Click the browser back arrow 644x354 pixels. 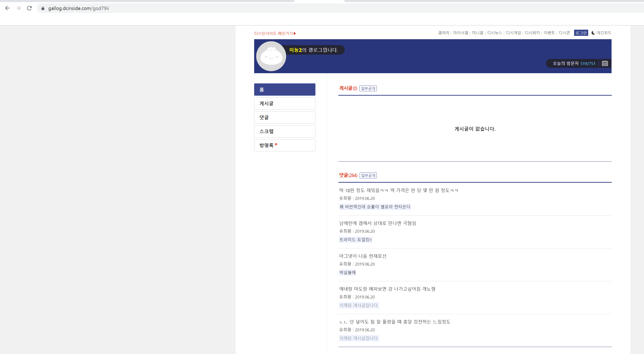[x=7, y=8]
